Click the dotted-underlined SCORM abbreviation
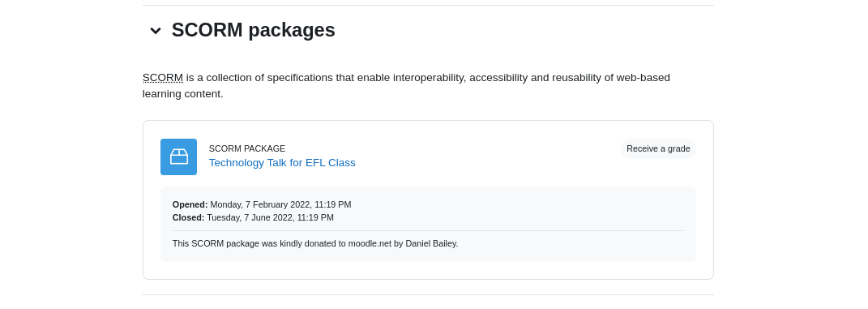This screenshot has width=868, height=309. 163,78
